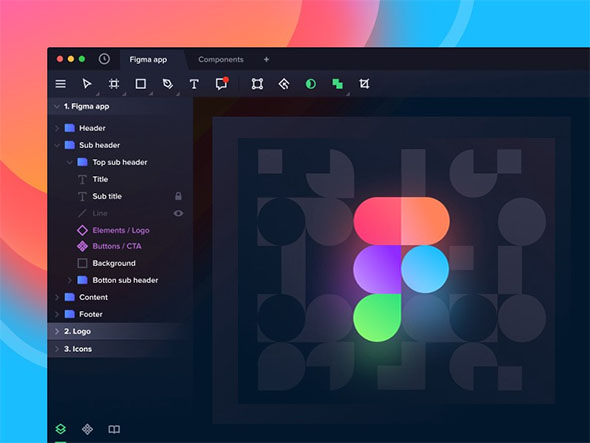Select the Pen tool
This screenshot has width=590, height=443.
pos(167,84)
